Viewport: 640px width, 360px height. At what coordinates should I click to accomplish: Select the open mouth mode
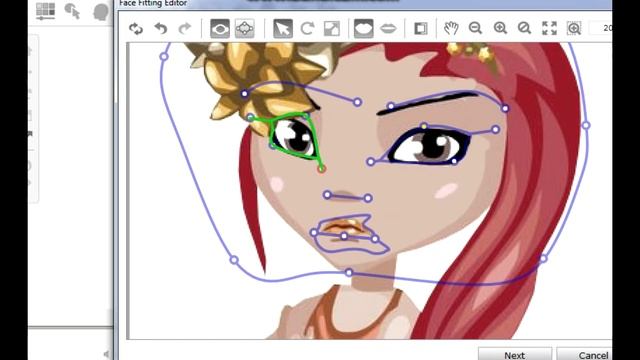tap(363, 29)
